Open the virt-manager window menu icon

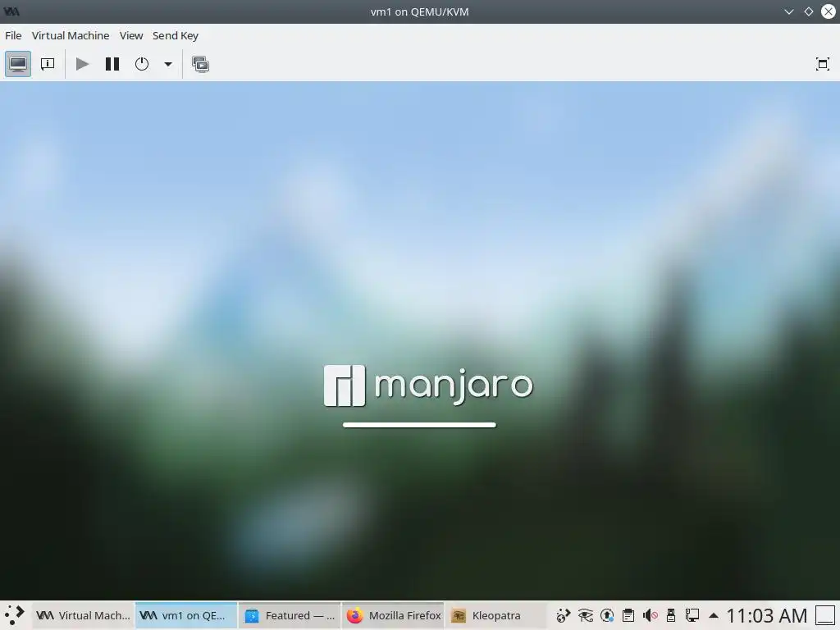11,11
